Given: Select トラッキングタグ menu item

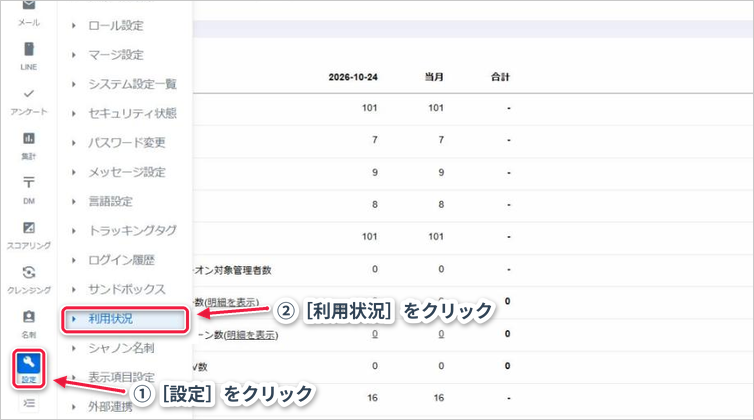Looking at the screenshot, I should click(132, 231).
